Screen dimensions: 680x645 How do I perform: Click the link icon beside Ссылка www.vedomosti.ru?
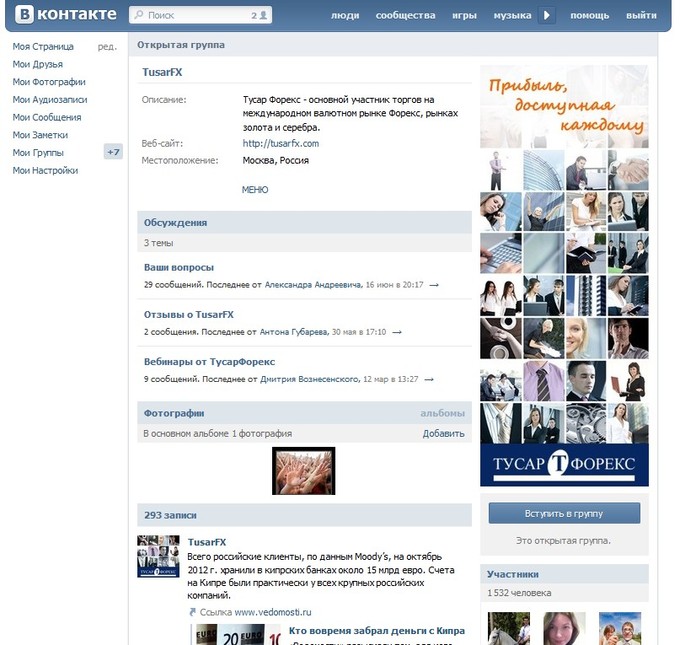pos(193,612)
